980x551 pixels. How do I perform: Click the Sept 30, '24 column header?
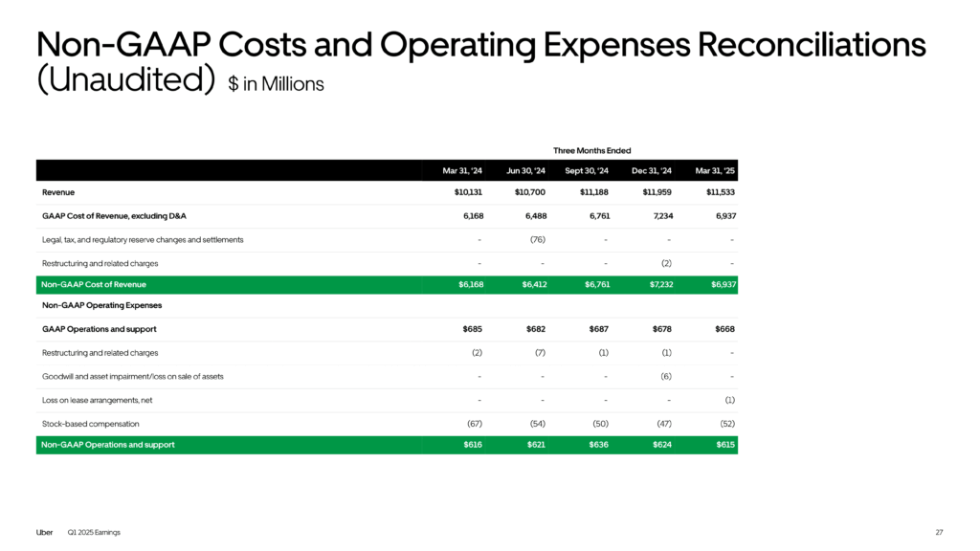[587, 170]
